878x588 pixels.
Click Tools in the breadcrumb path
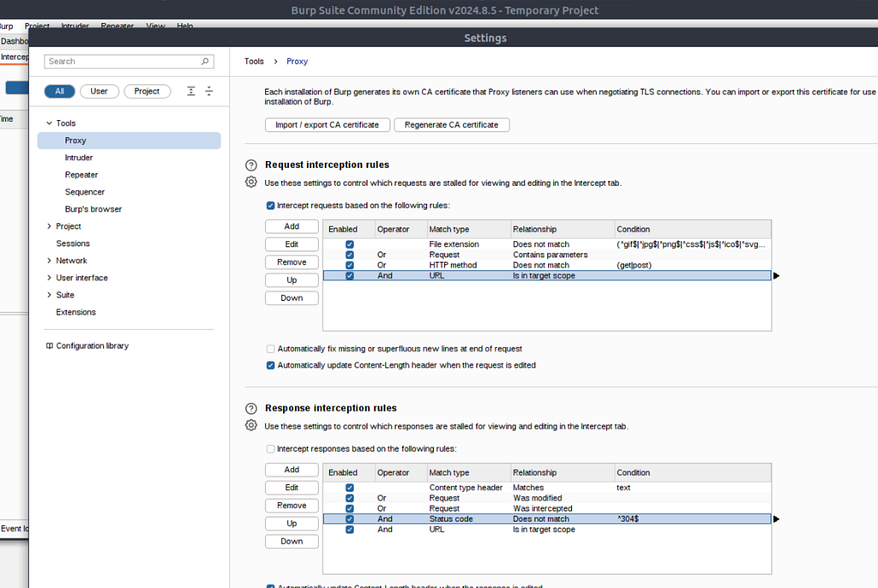tap(254, 62)
